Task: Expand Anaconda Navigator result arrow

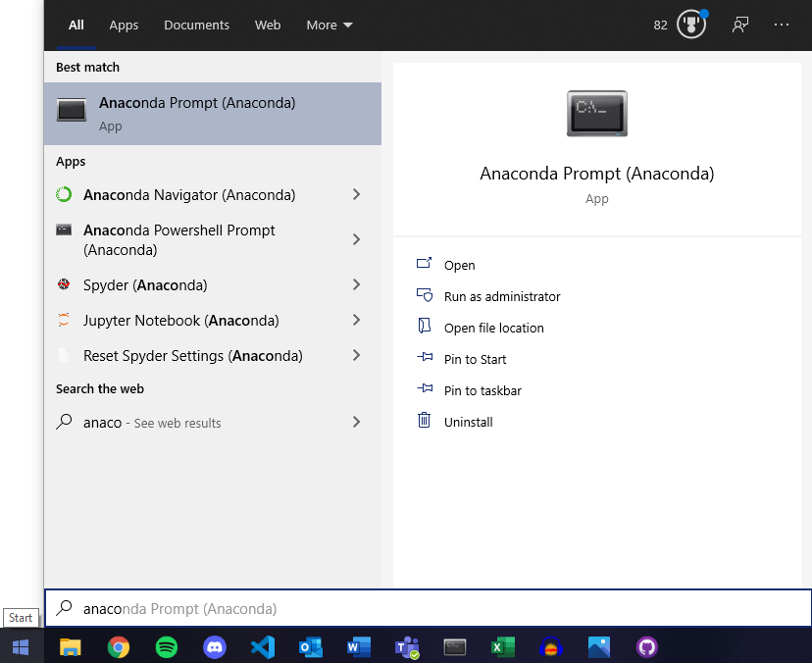Action: click(356, 194)
